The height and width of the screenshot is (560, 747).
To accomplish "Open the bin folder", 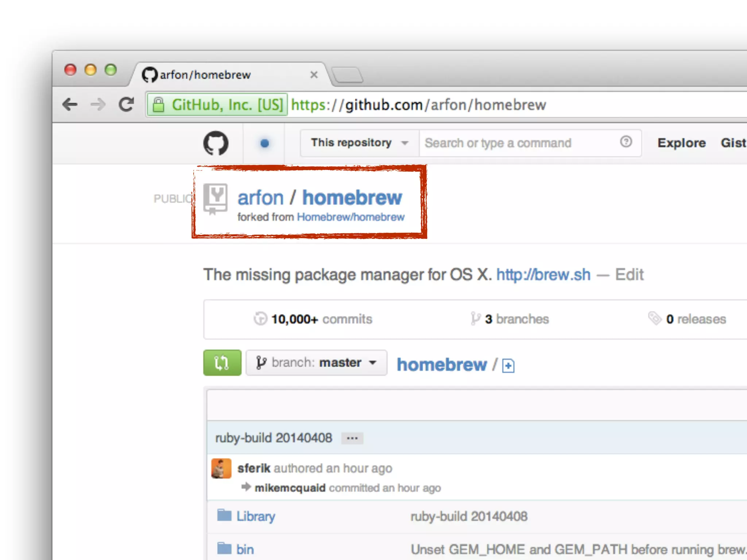I will 244,549.
